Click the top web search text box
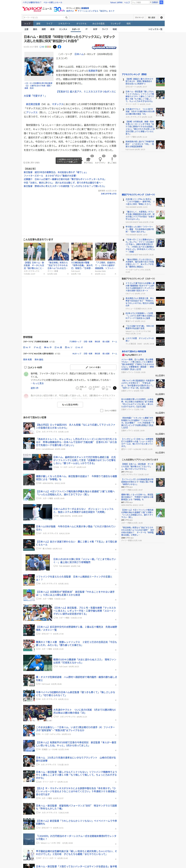 click(140, 2)
